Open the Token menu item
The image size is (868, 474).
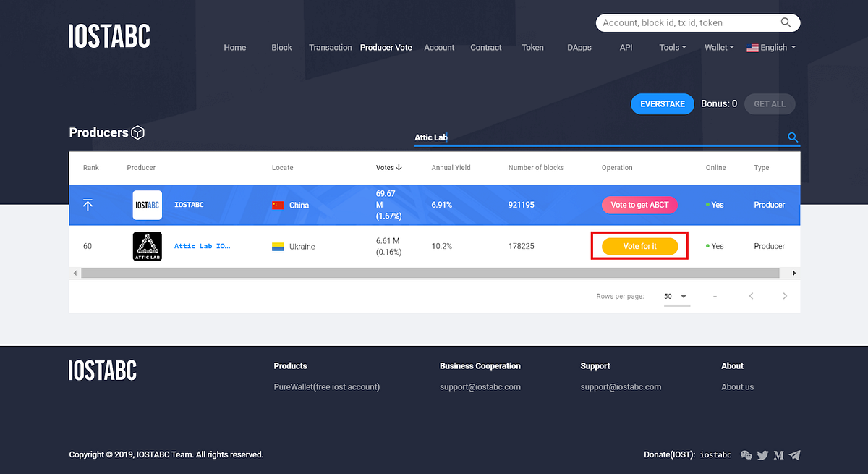[532, 48]
